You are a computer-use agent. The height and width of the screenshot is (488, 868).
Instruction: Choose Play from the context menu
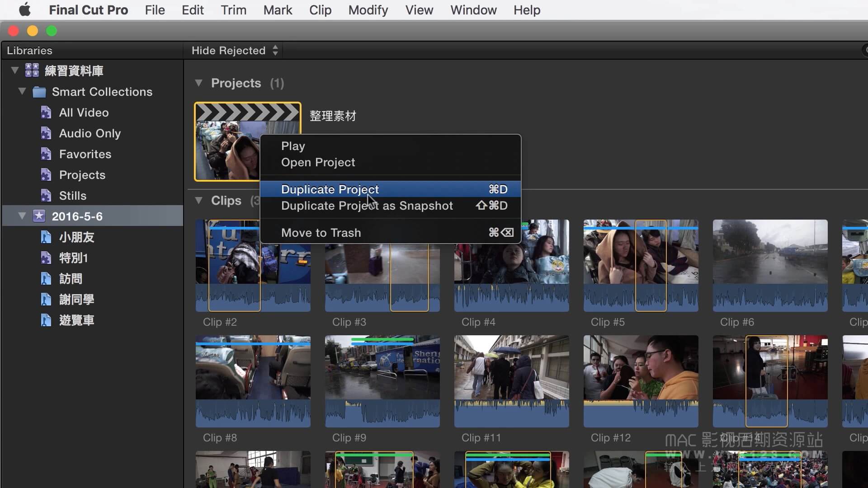[x=391, y=146]
